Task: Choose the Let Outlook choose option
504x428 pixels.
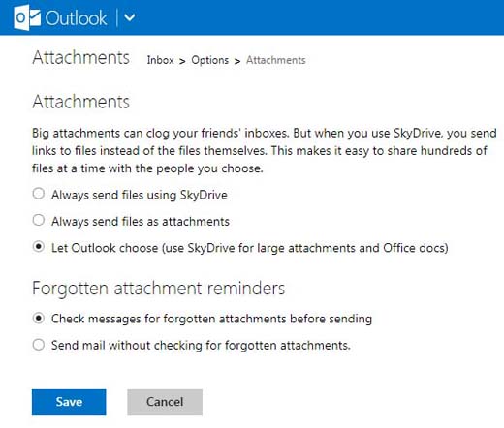Action: point(39,247)
